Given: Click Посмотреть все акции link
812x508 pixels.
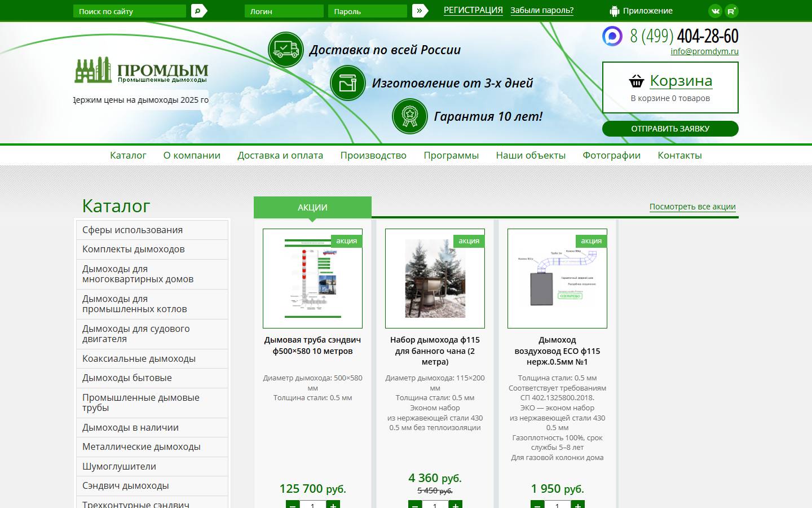Looking at the screenshot, I should [692, 207].
